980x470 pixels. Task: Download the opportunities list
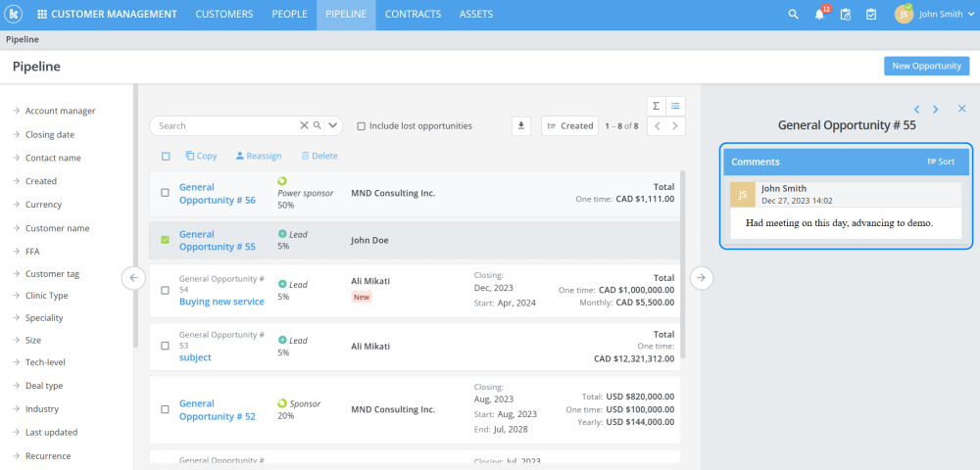coord(521,125)
